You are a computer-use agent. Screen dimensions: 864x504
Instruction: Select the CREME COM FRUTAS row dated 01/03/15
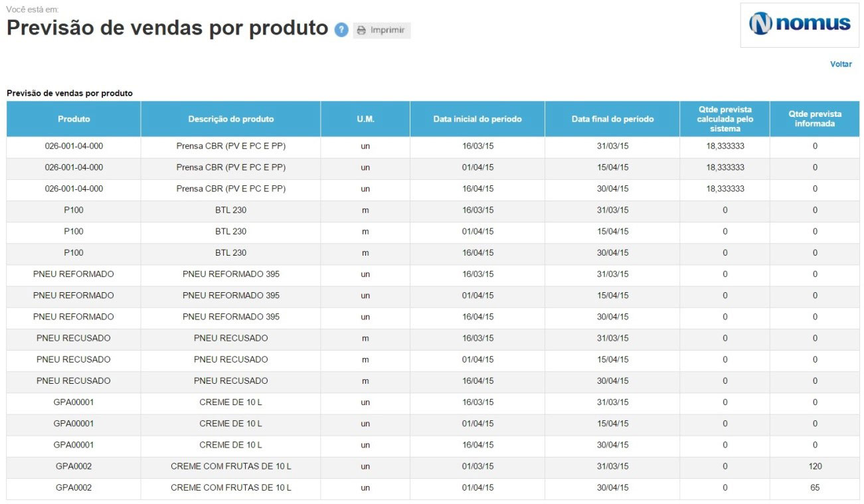pos(433,466)
